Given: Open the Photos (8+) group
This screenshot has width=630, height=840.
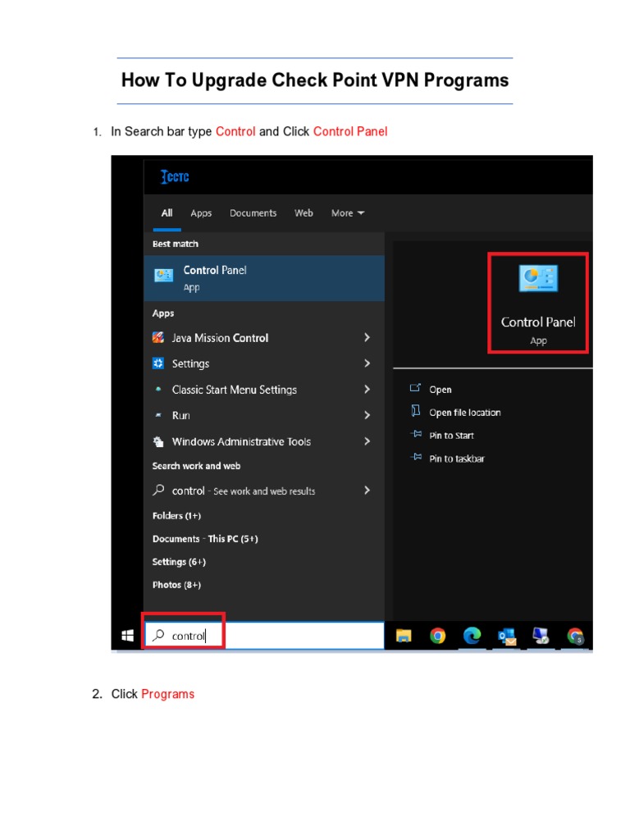Looking at the screenshot, I should (177, 584).
